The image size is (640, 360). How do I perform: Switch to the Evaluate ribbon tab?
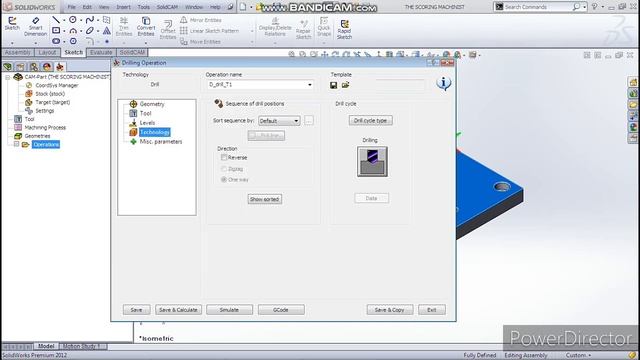[101, 52]
